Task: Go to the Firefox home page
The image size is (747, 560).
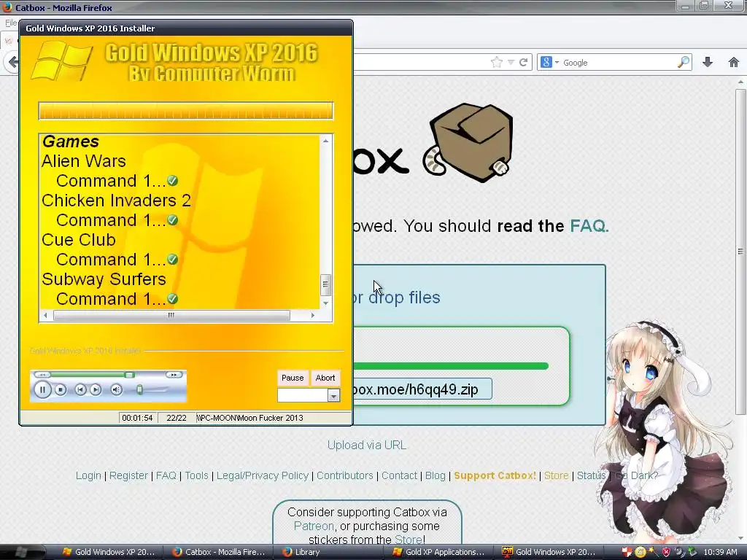Action: click(734, 63)
